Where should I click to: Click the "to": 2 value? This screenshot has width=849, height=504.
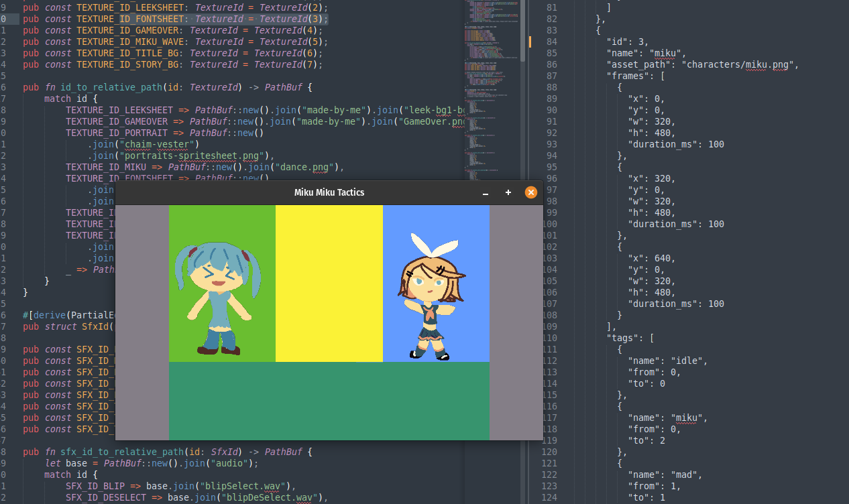click(x=646, y=440)
